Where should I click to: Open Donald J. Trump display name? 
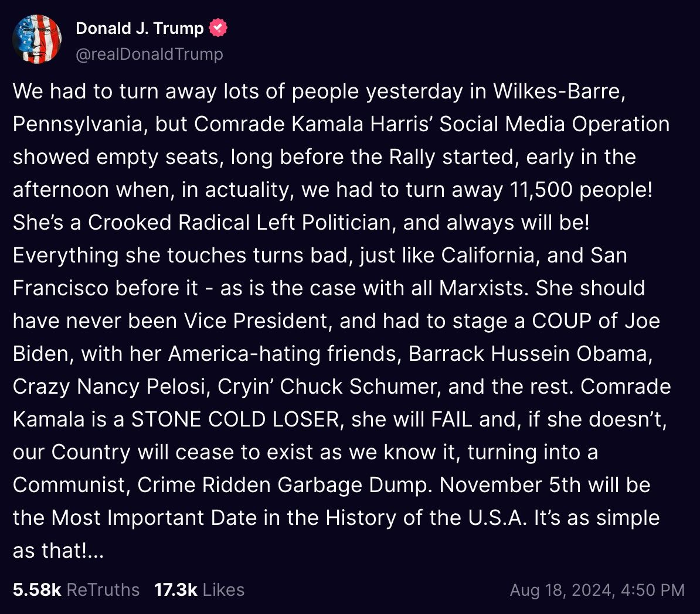click(x=140, y=28)
